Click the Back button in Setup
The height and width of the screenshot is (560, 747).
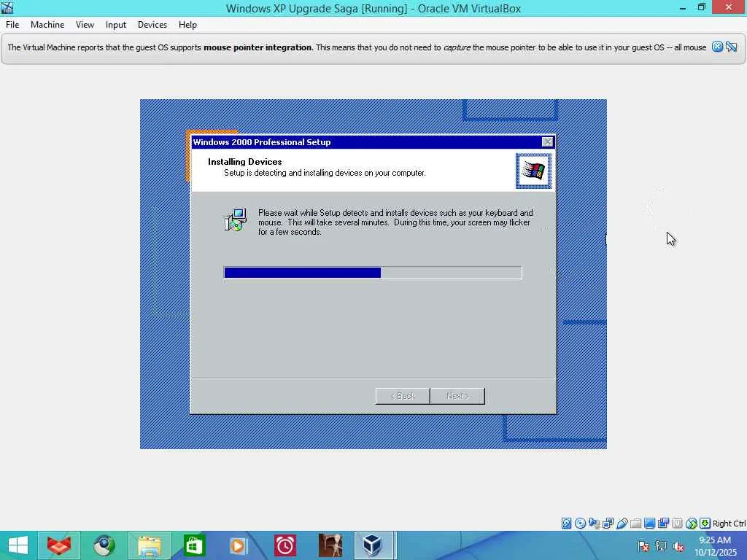[x=403, y=396]
